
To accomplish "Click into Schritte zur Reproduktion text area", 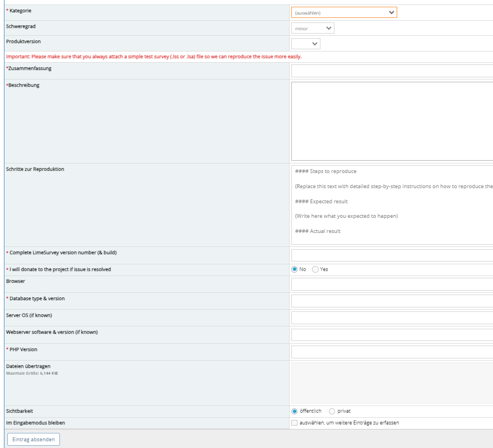I will pos(392,205).
